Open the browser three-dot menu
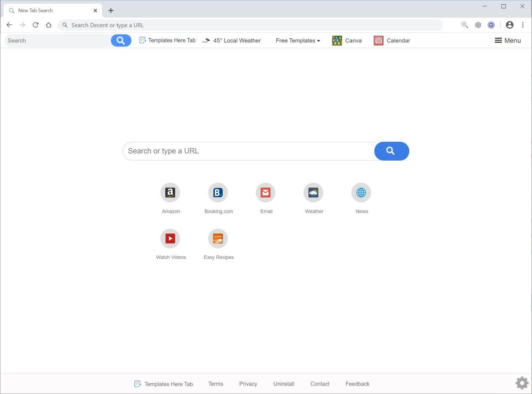This screenshot has height=394, width=532. (523, 25)
